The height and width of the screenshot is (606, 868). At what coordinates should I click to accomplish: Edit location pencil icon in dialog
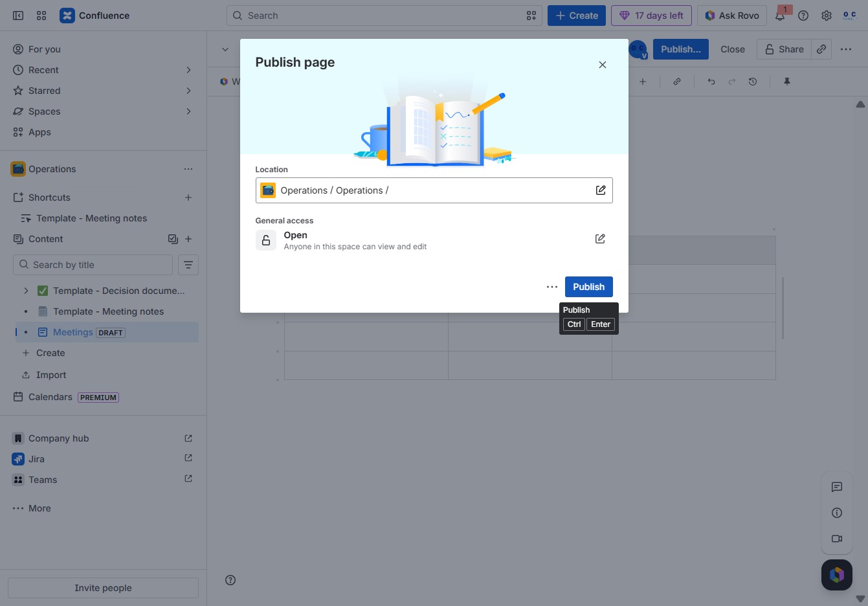pos(601,190)
